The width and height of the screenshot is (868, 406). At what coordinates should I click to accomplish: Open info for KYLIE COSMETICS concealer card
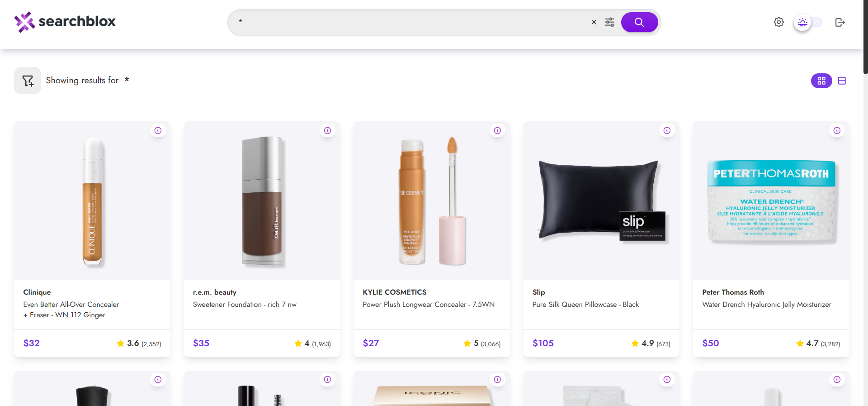point(497,130)
